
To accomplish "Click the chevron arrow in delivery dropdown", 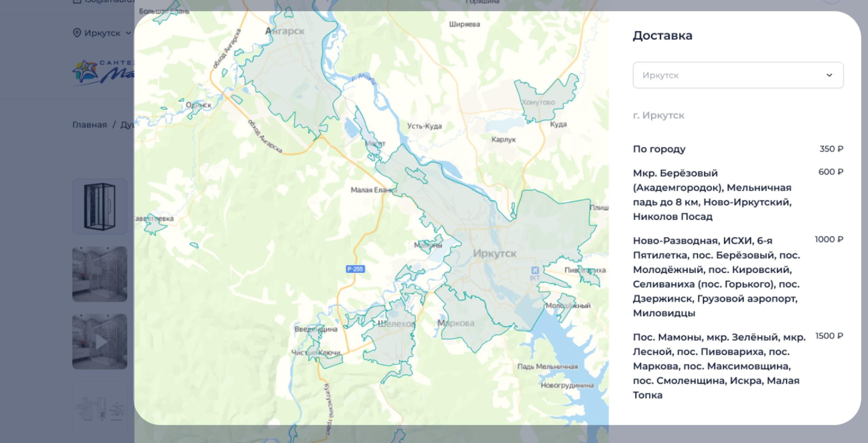I will pos(829,75).
